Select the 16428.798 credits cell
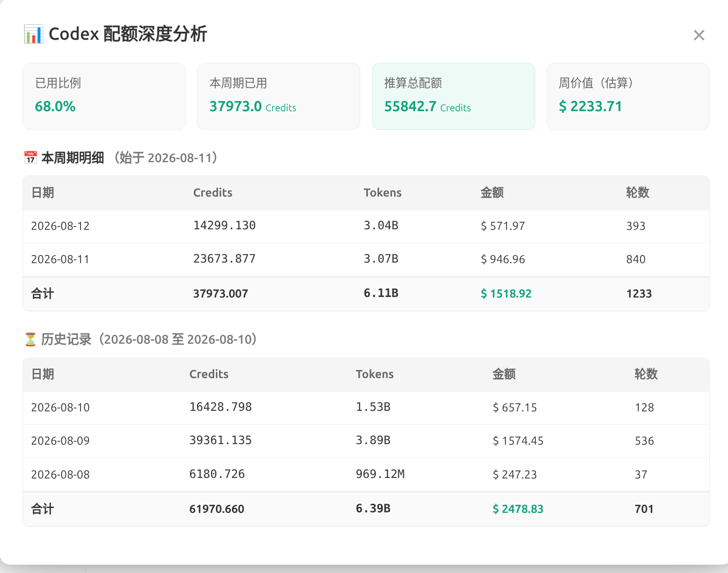This screenshot has height=573, width=728. tap(221, 407)
